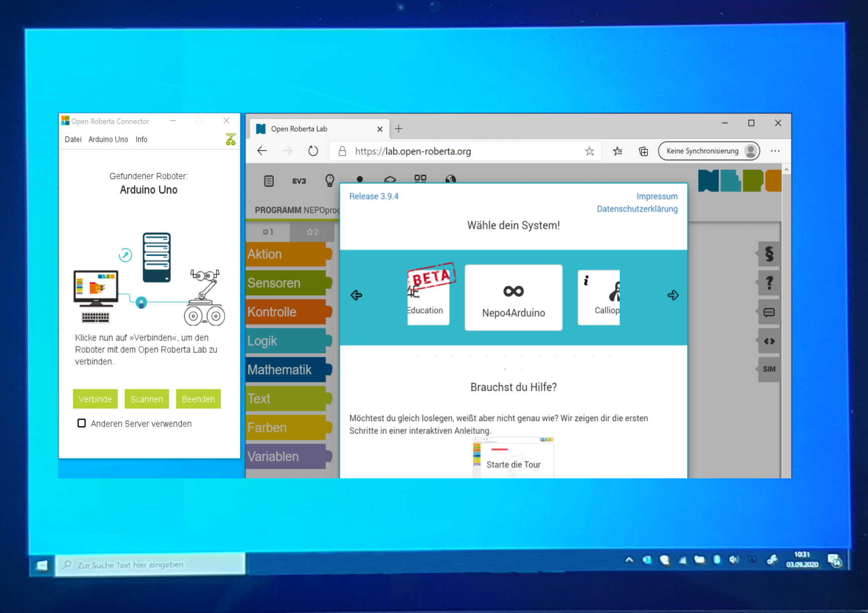Click the Windows Start button
This screenshot has width=868, height=613.
pos(42,566)
